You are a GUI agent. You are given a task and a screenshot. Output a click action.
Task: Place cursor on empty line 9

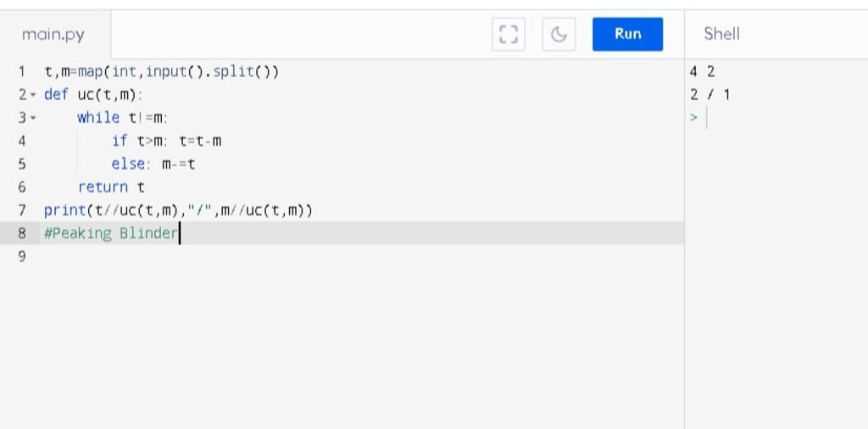(254, 257)
